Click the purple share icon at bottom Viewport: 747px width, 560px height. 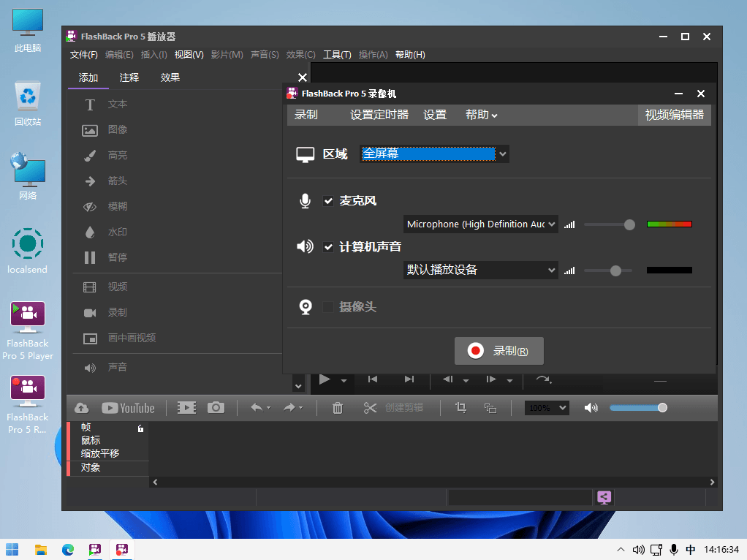pyautogui.click(x=604, y=498)
